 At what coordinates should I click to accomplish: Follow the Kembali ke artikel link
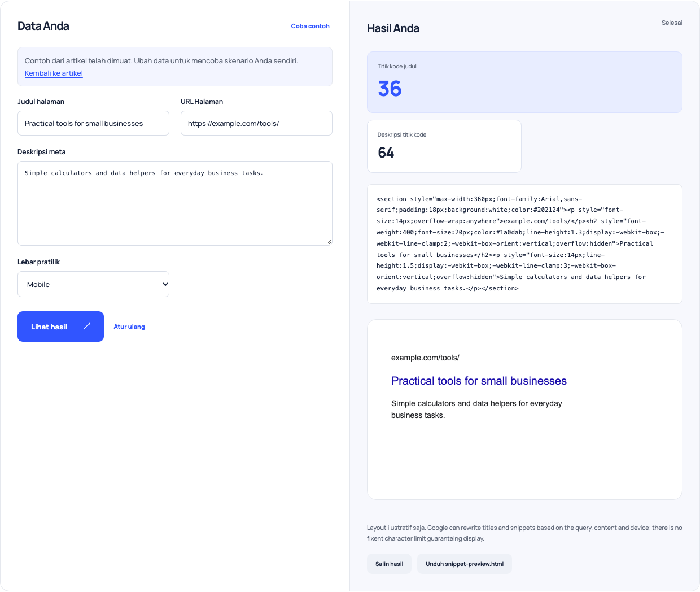[54, 73]
